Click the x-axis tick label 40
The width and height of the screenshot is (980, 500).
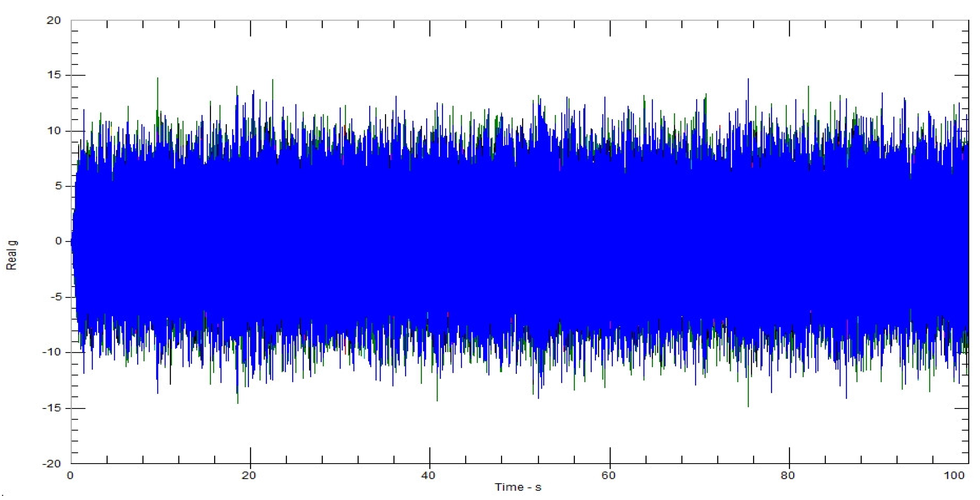pyautogui.click(x=429, y=475)
